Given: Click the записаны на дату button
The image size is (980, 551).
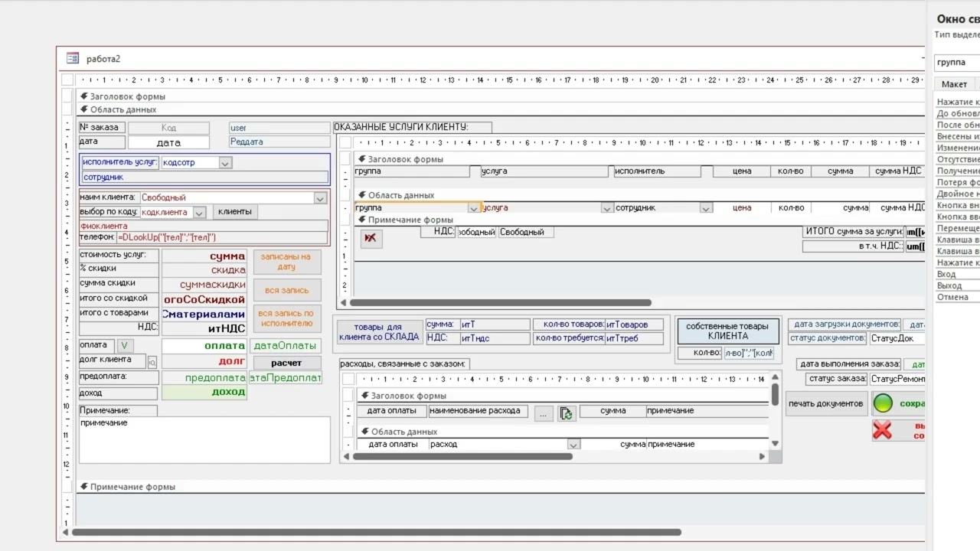Looking at the screenshot, I should coord(286,262).
